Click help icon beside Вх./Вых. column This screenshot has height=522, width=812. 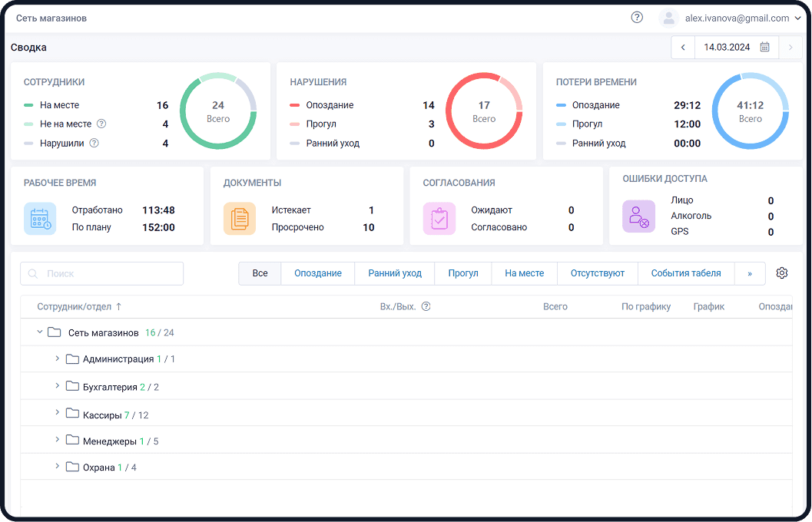click(426, 306)
